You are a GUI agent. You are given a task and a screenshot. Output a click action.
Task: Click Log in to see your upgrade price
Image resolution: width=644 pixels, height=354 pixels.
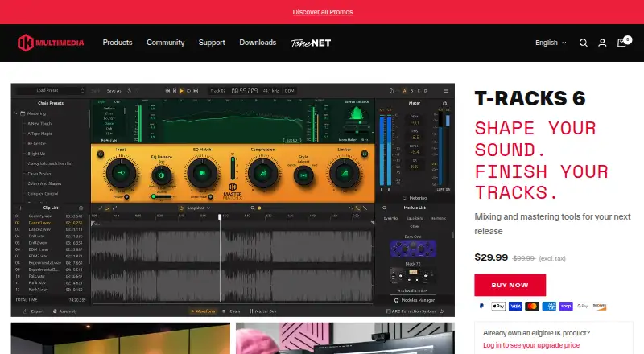click(x=531, y=345)
